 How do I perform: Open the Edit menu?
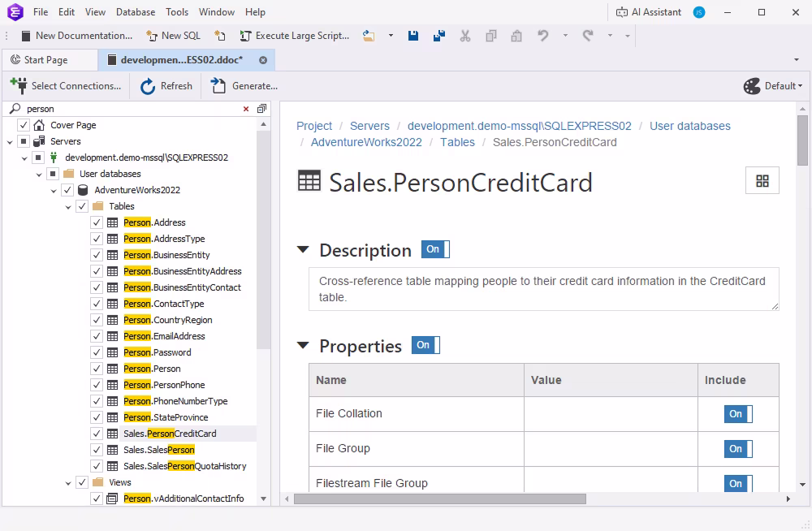tap(67, 12)
